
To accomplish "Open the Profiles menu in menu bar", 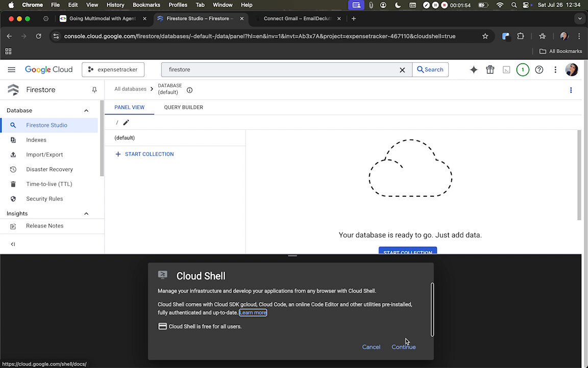I will [178, 5].
